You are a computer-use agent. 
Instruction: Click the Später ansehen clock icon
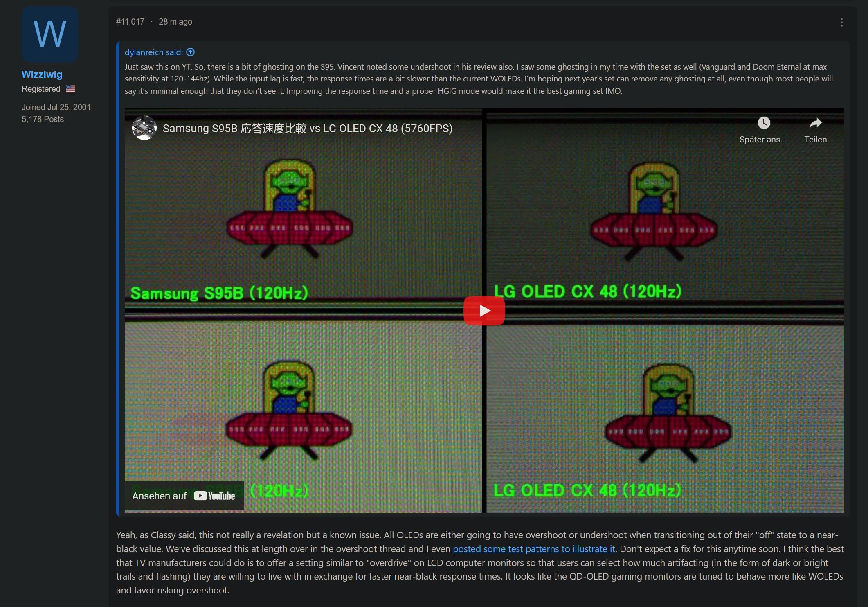pos(763,123)
